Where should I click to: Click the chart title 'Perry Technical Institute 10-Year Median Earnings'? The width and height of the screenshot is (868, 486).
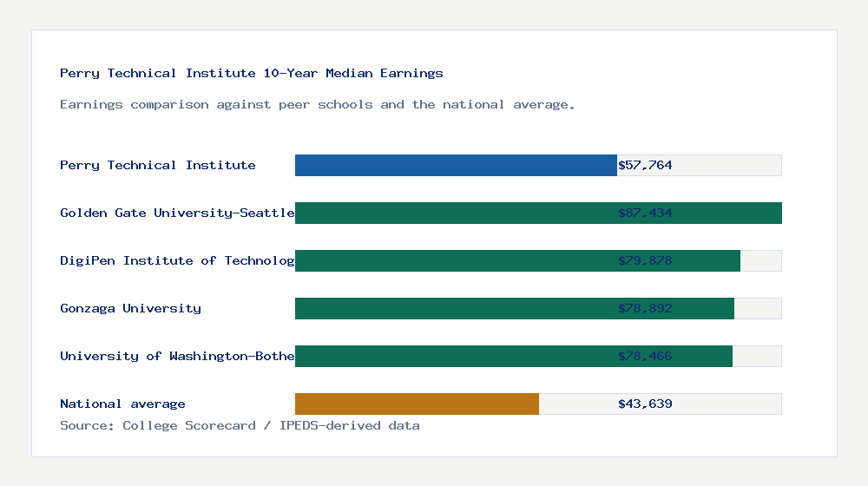tap(252, 73)
